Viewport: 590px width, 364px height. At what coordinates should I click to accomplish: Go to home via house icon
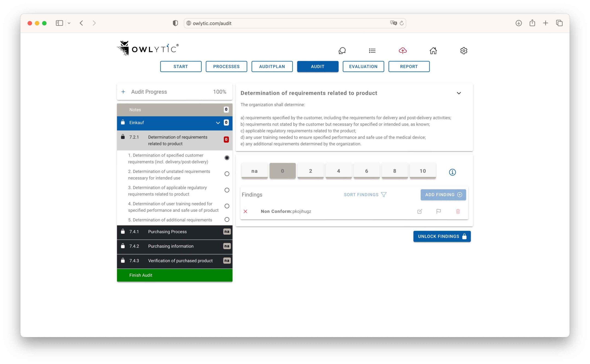[x=433, y=51]
